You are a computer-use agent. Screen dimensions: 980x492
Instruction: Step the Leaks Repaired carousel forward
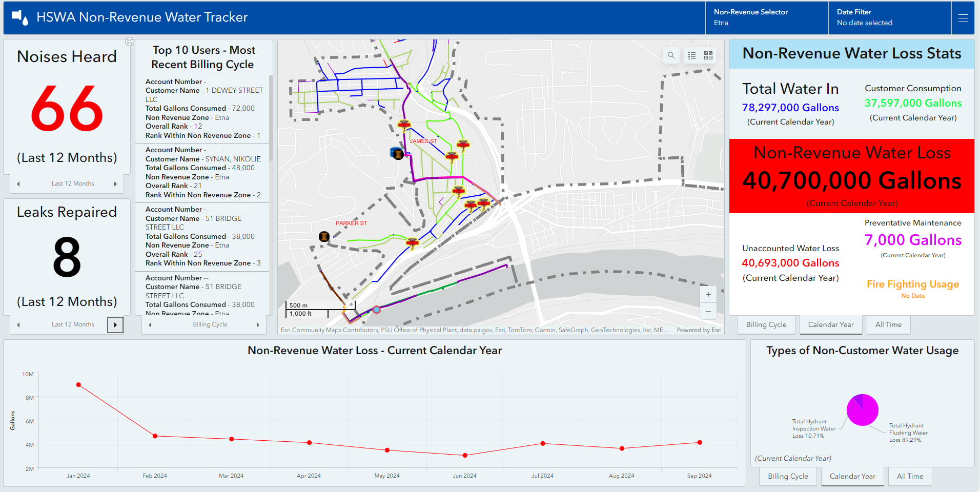click(115, 324)
